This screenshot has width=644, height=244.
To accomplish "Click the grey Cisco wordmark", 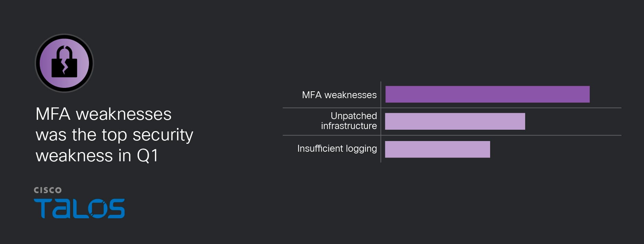I will pos(48,190).
